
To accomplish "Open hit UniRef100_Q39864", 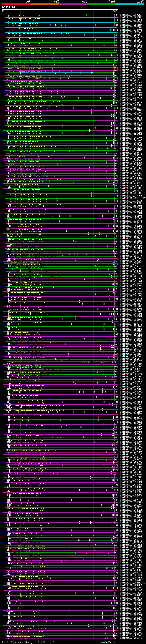I will [x=131, y=20].
